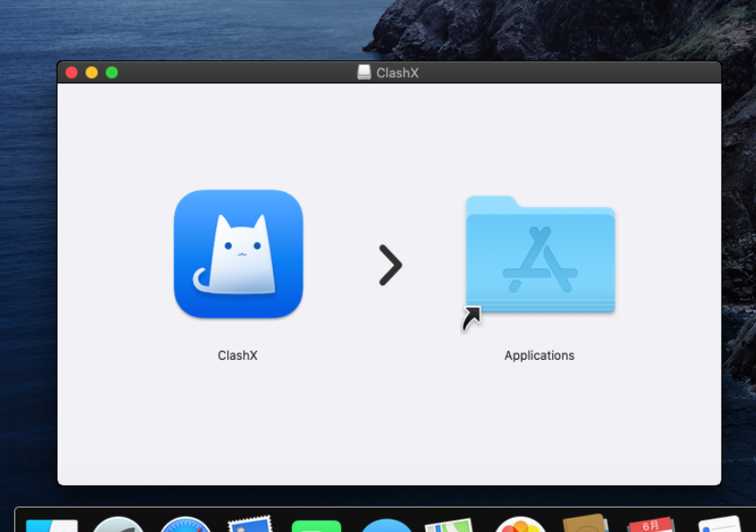Open Reminders from the Dock
This screenshot has height=532, width=756.
click(x=719, y=524)
